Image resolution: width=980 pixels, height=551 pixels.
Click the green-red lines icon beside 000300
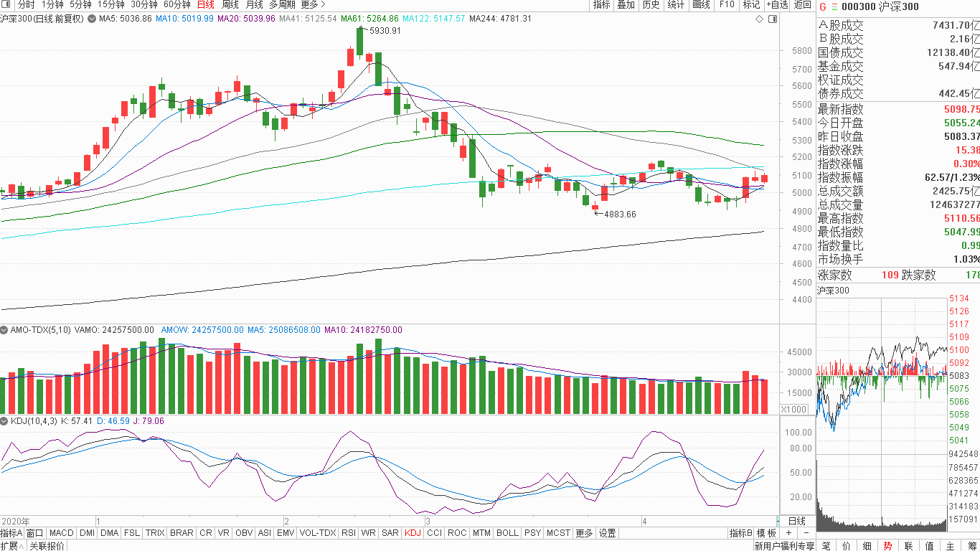click(834, 6)
